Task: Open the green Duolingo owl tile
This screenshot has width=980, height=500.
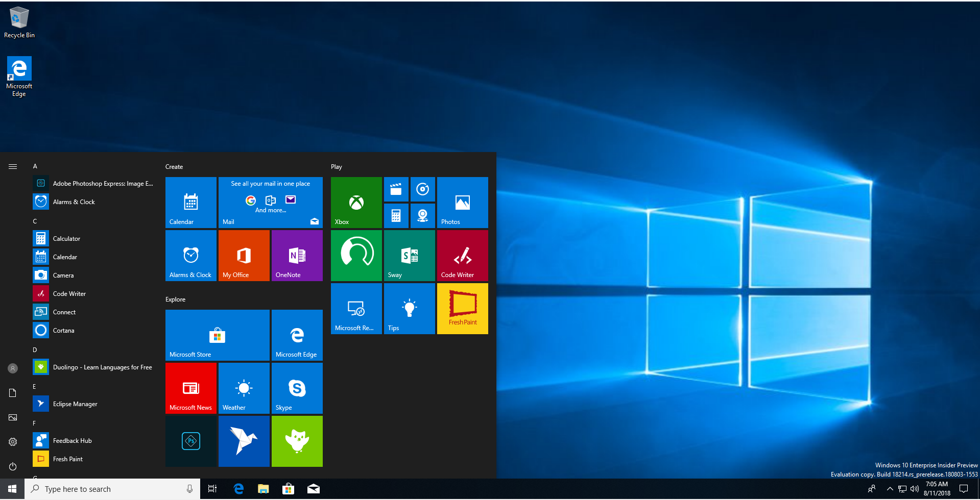Action: 297,441
